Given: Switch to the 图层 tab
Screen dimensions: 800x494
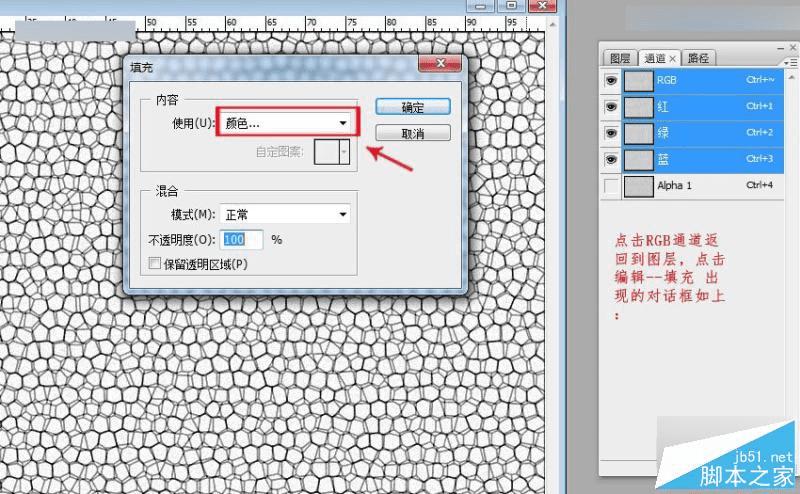Looking at the screenshot, I should [x=619, y=58].
